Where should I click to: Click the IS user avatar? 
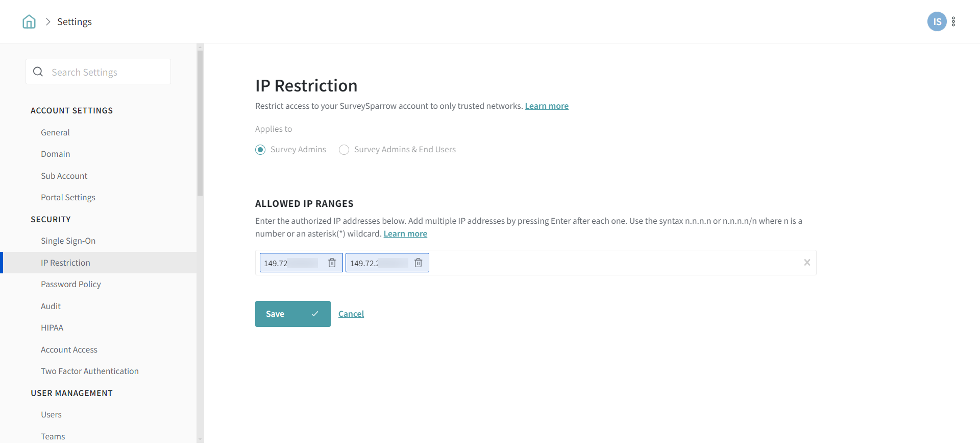click(x=937, y=21)
